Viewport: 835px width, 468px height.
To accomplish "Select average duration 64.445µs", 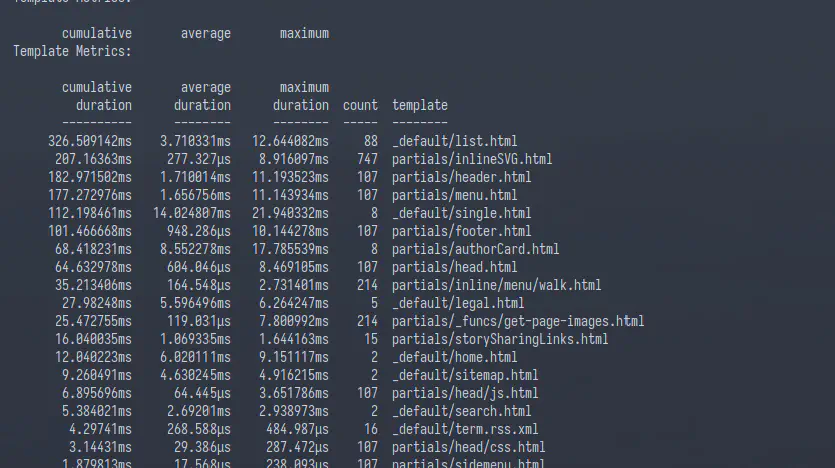I will pyautogui.click(x=202, y=393).
